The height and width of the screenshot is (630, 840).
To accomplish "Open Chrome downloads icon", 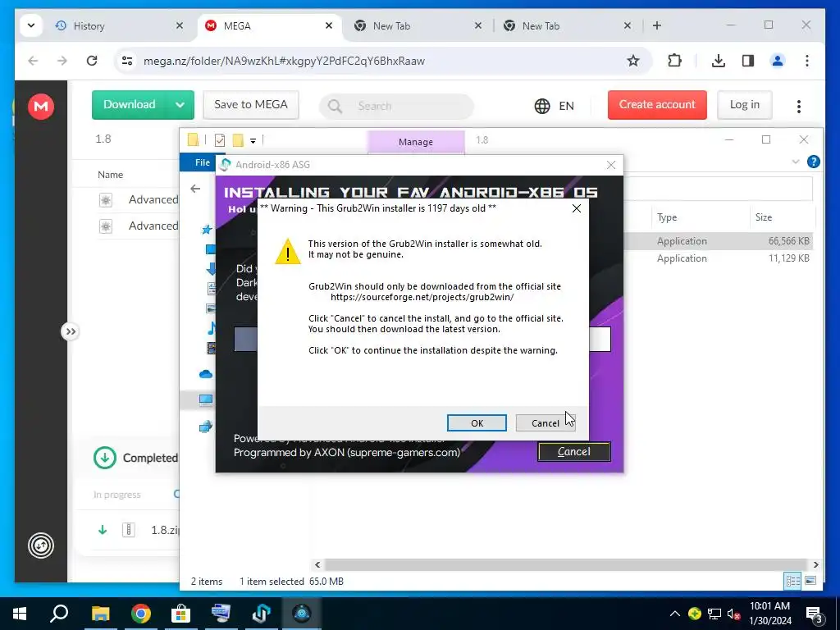I will click(719, 61).
